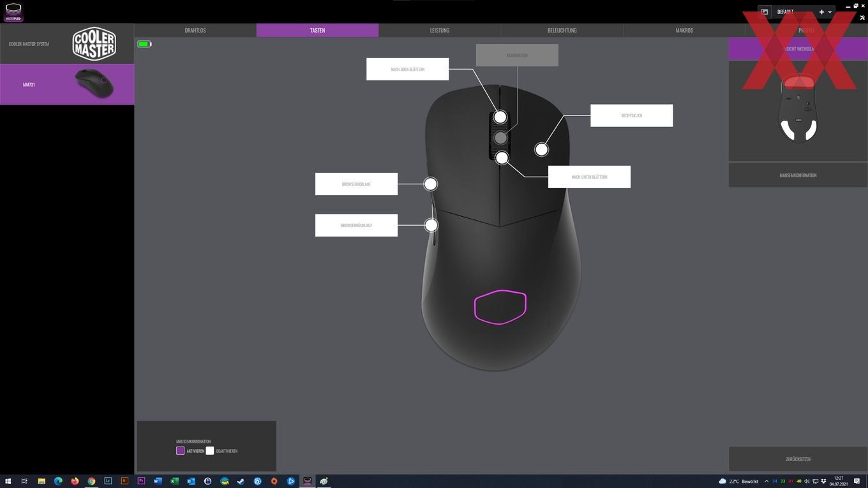Screen dimensions: 868x488
Task: Click the BROWSERRÜCKLAUF assignment box
Action: (356, 225)
